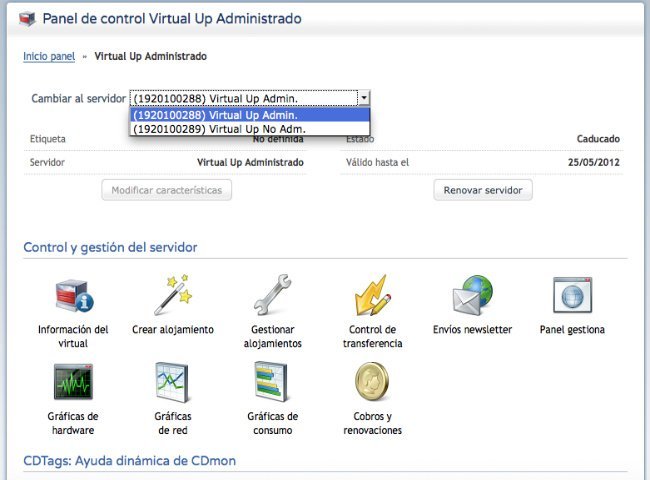View Gráficas de hardware icon
The height and width of the screenshot is (480, 650).
[x=72, y=382]
